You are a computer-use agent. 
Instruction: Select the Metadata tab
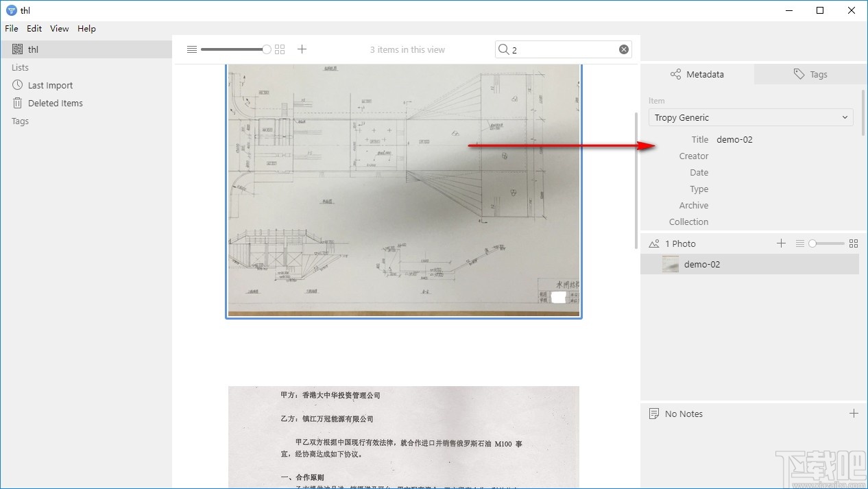point(697,73)
